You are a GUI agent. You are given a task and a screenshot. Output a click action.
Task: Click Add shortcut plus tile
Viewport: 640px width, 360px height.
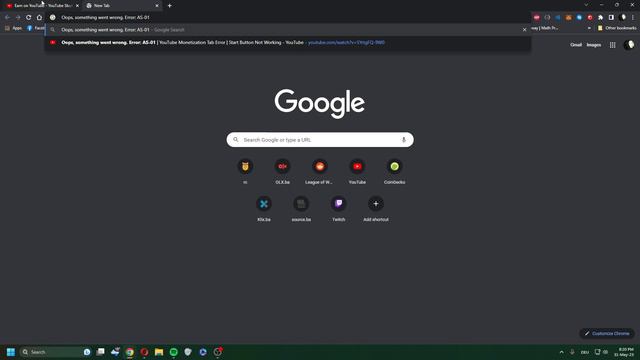(x=376, y=208)
